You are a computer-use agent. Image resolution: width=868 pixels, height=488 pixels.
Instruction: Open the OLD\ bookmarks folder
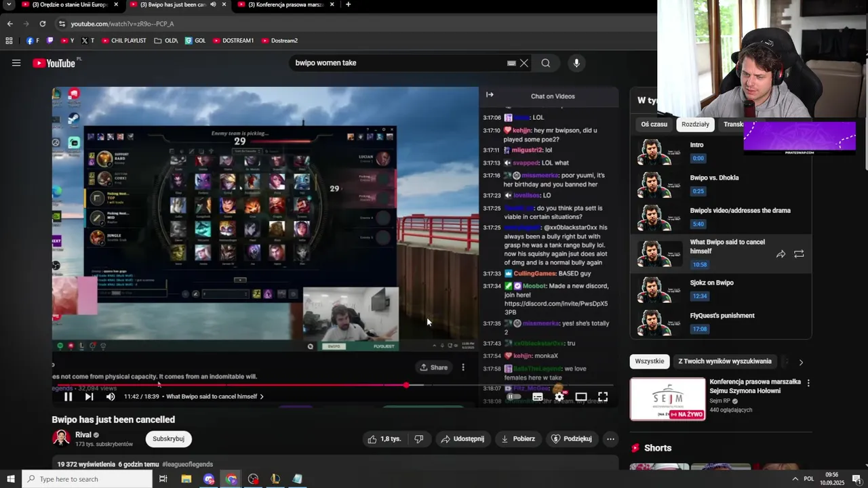[x=166, y=41]
